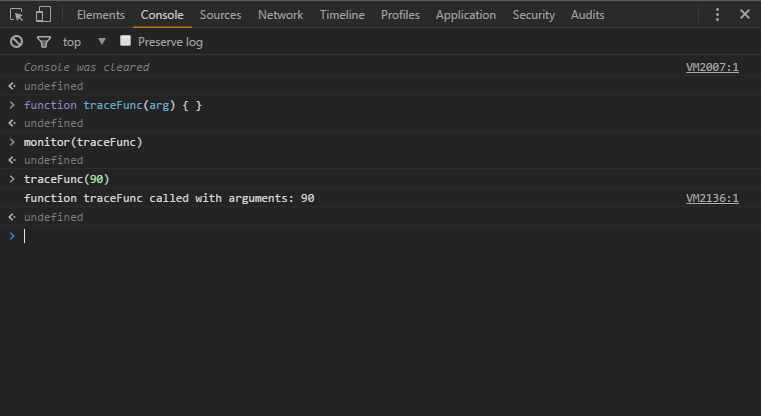This screenshot has height=416, width=761.
Task: Activate the inspect element picker icon
Action: pos(17,15)
